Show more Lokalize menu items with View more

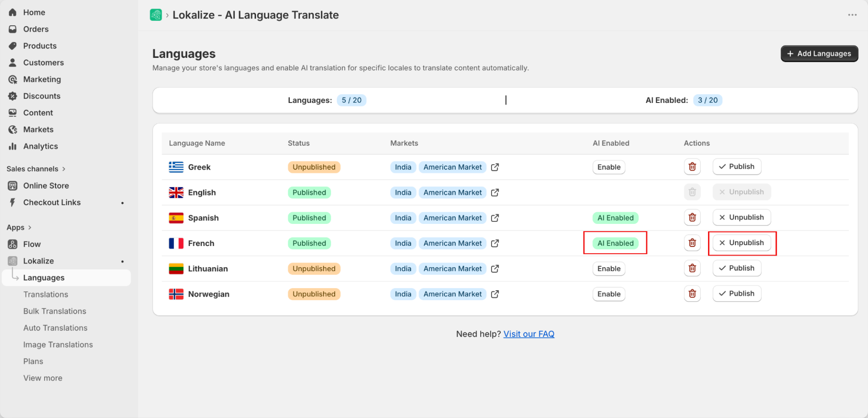point(43,378)
